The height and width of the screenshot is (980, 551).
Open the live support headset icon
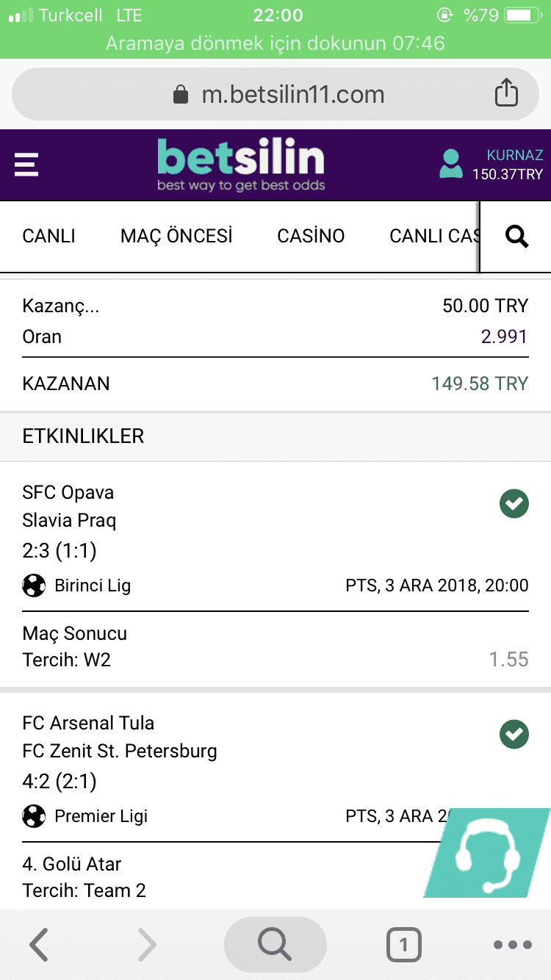point(486,853)
